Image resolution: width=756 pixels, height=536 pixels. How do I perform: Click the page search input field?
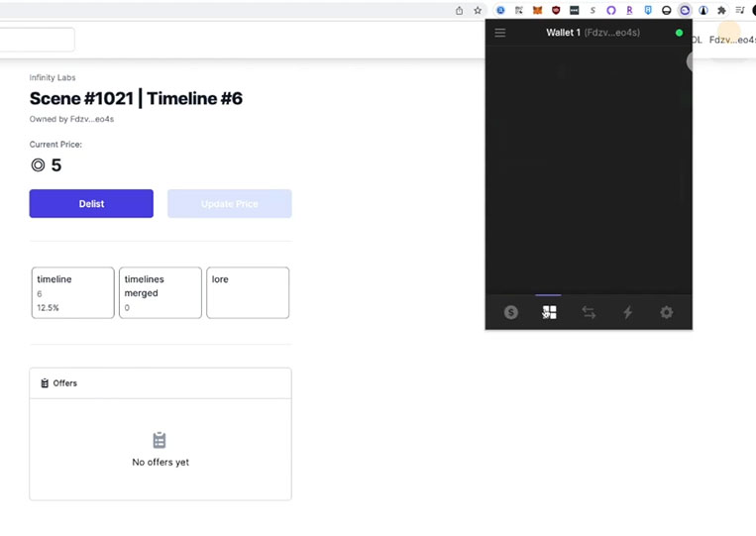click(36, 40)
